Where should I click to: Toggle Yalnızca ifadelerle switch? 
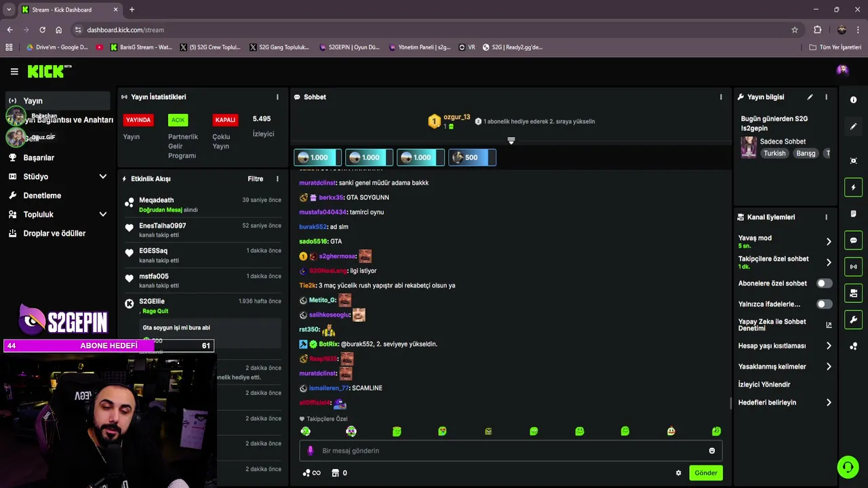824,304
